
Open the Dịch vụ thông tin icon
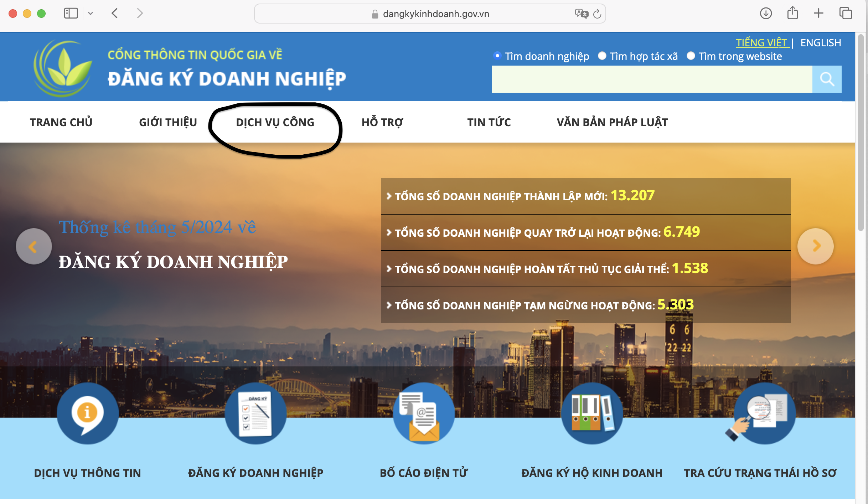click(x=87, y=413)
